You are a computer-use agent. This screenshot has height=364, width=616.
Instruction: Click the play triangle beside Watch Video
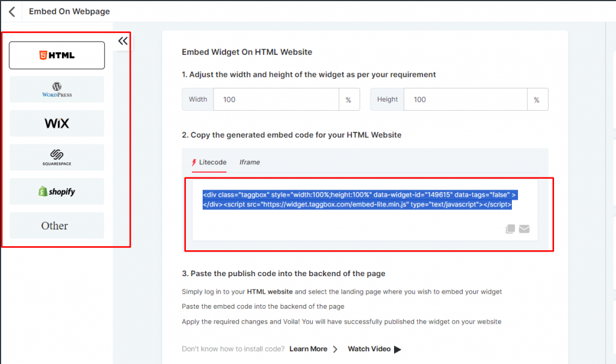click(397, 349)
